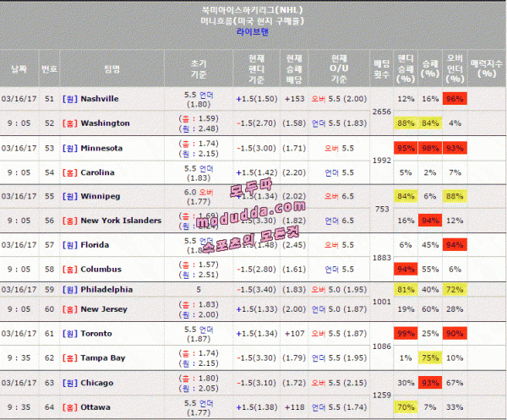The height and width of the screenshot is (420, 507).
Task: Select the Carolina team name
Action: point(97,172)
